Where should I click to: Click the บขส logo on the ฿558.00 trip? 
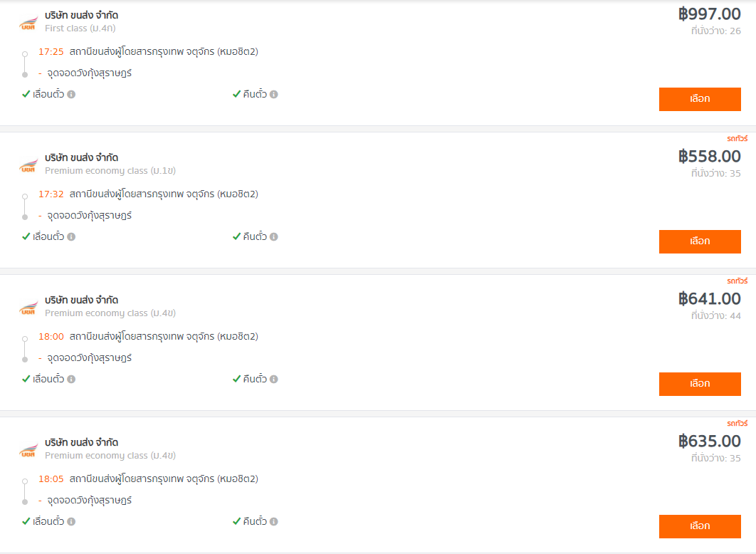pyautogui.click(x=28, y=165)
